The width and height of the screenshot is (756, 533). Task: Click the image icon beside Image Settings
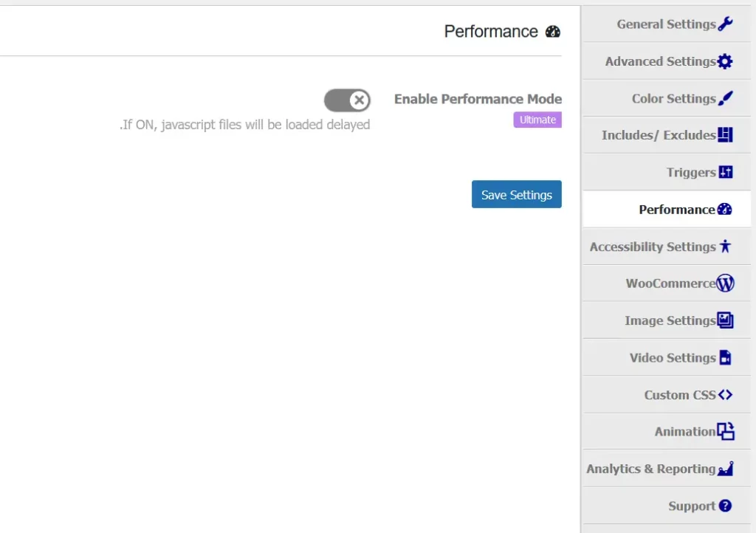pyautogui.click(x=725, y=320)
